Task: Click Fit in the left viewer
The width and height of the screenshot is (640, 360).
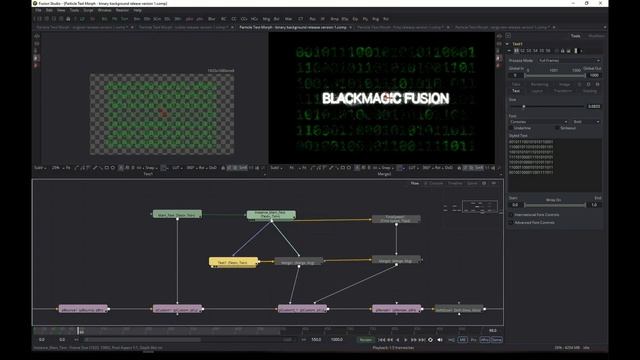Action: [68, 168]
